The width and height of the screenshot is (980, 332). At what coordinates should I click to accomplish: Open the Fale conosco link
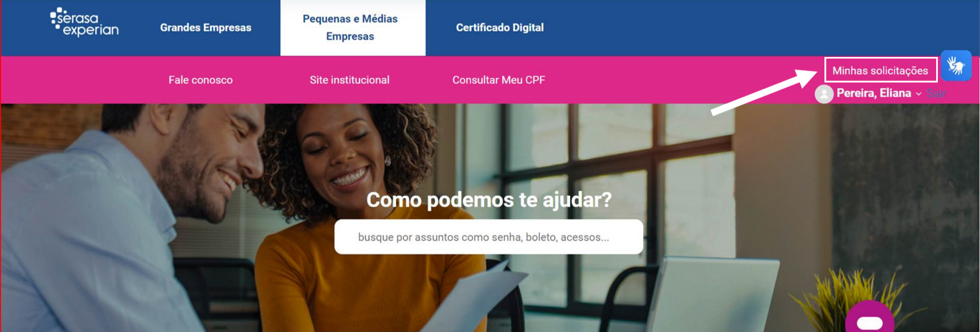pyautogui.click(x=201, y=80)
